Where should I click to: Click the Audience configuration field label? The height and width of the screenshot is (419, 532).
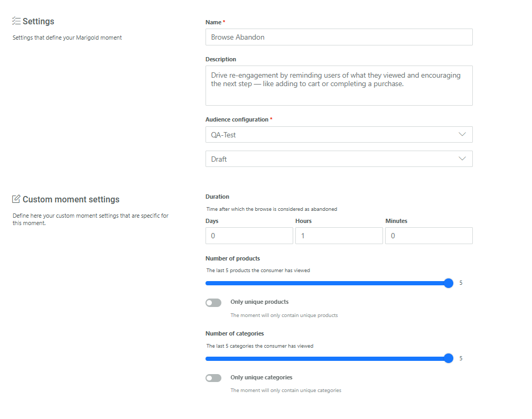237,120
